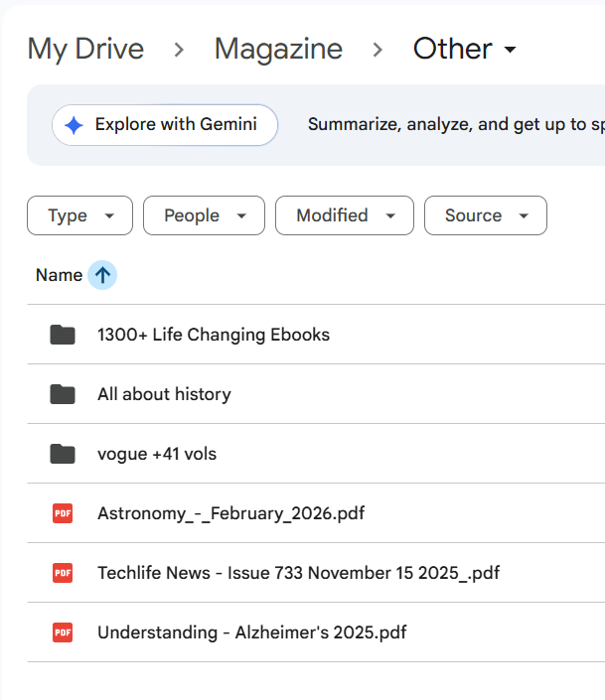Open the People filter dropdown
Screen dimensions: 605x700
coord(204,215)
